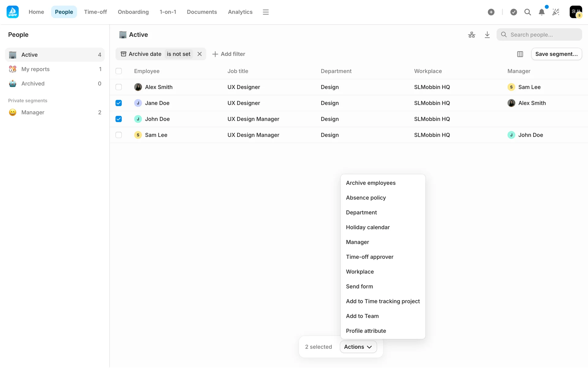The height and width of the screenshot is (368, 588).
Task: Open the org chart view icon
Action: coord(472,35)
